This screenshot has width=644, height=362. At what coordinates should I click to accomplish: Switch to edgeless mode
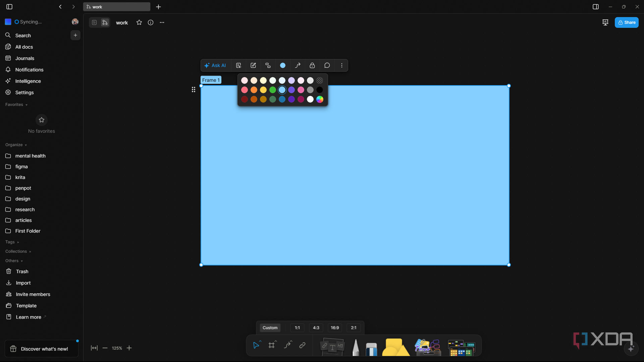click(105, 22)
